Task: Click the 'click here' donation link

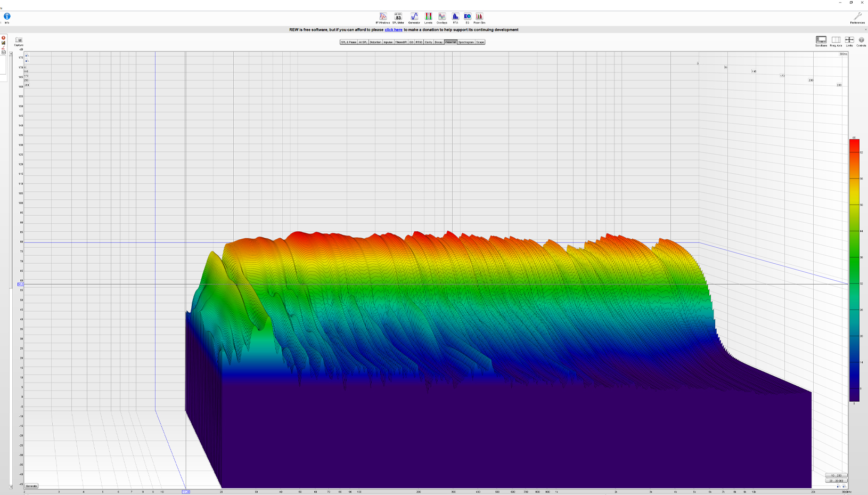Action: click(x=394, y=30)
